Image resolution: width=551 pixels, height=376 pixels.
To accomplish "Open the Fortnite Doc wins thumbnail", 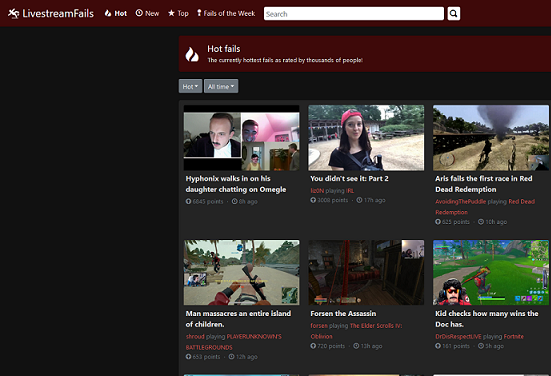I will click(x=491, y=272).
